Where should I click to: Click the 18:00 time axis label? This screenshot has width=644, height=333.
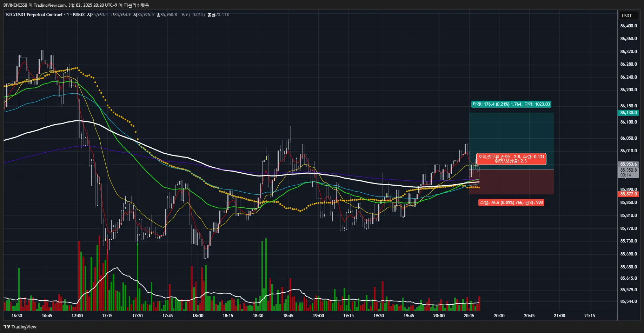point(198,316)
